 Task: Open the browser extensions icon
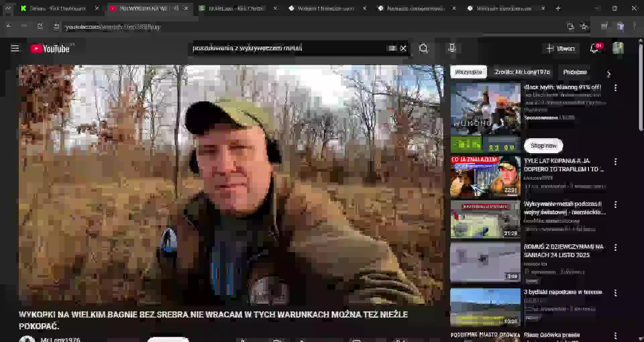pyautogui.click(x=604, y=27)
